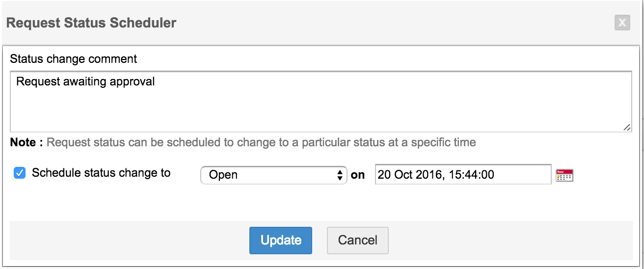Click the Schedule status change to label
Image resolution: width=644 pixels, height=269 pixels.
[x=101, y=173]
